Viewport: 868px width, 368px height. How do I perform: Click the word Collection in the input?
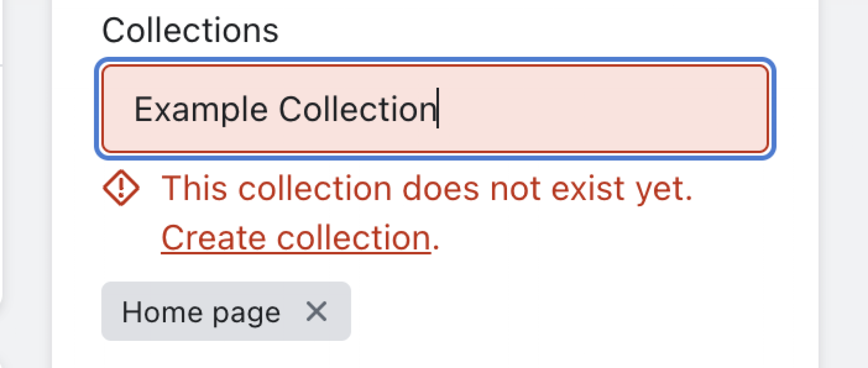pos(357,110)
